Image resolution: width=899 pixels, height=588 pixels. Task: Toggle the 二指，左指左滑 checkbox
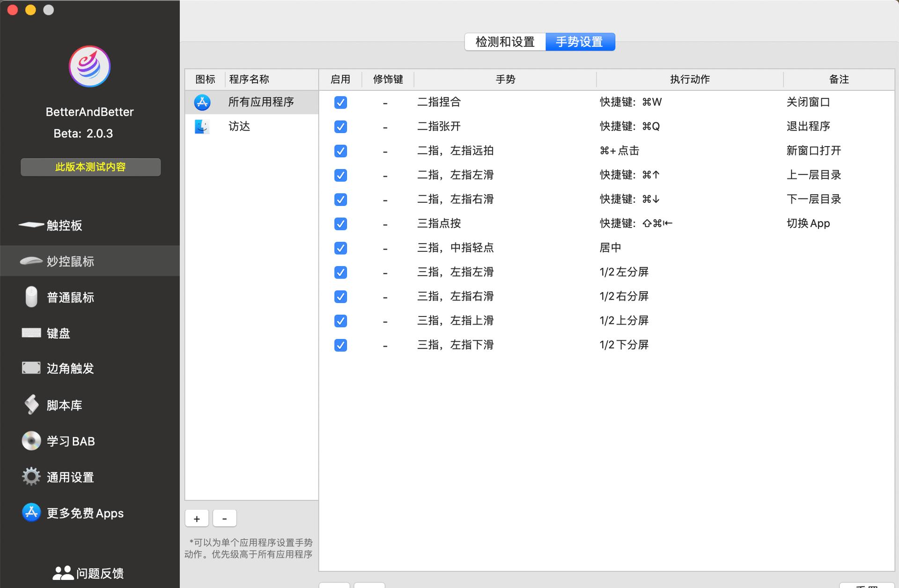pos(341,175)
